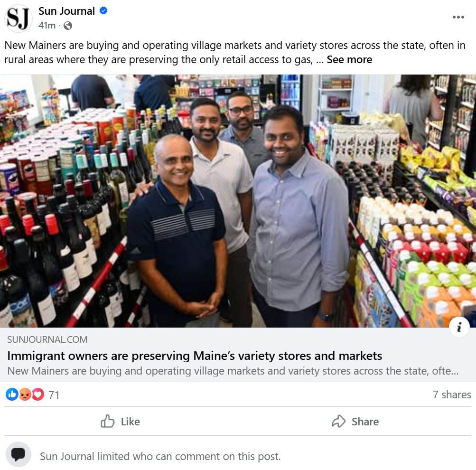The height and width of the screenshot is (470, 476).
Task: Click the blue verified badge beside Sun Journal
Action: [x=103, y=11]
